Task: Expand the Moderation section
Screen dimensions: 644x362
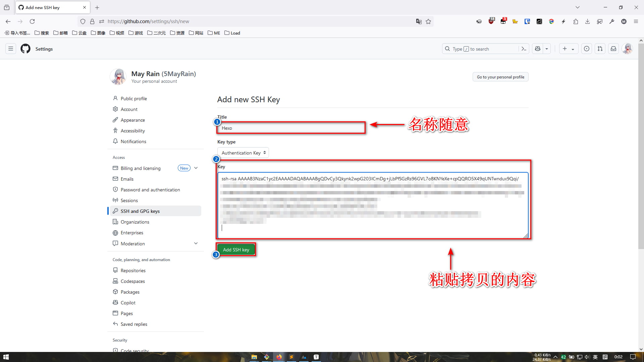Action: pos(196,244)
